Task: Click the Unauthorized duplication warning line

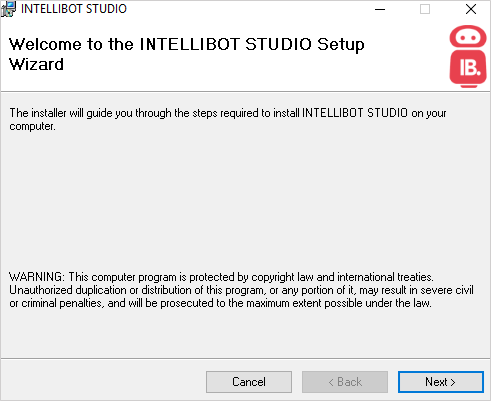Action: (241, 290)
